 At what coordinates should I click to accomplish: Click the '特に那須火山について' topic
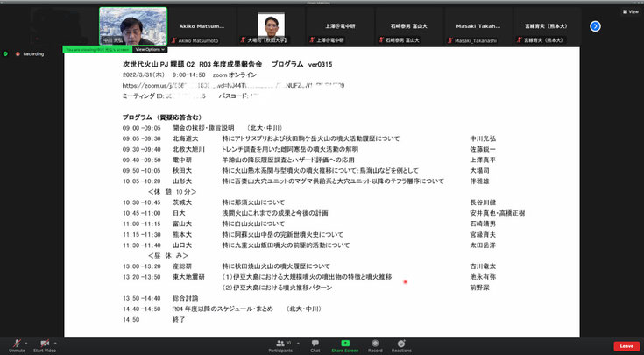pos(253,202)
